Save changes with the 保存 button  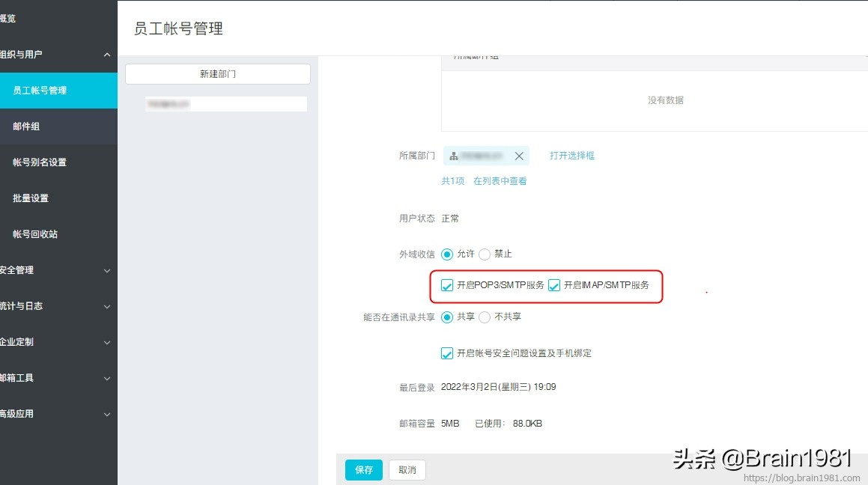click(363, 470)
